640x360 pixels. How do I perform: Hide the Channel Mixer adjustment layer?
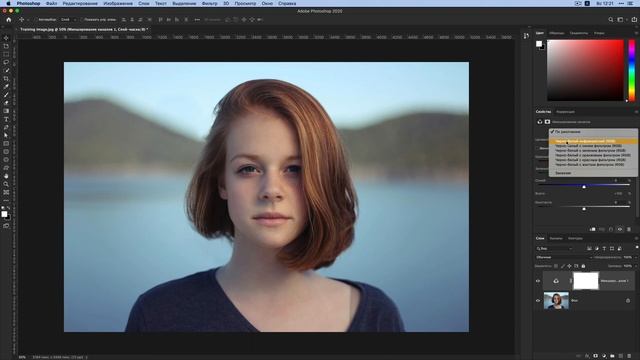point(538,281)
